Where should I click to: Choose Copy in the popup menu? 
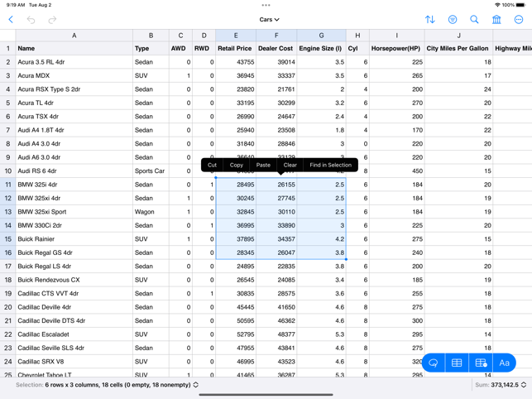[x=236, y=165]
